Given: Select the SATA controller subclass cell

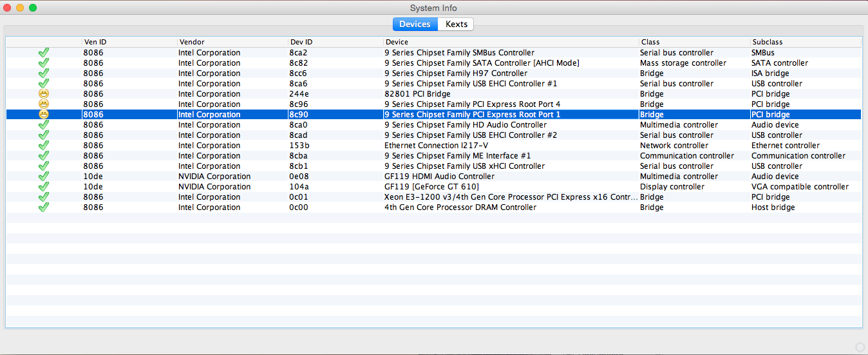Looking at the screenshot, I should click(780, 63).
